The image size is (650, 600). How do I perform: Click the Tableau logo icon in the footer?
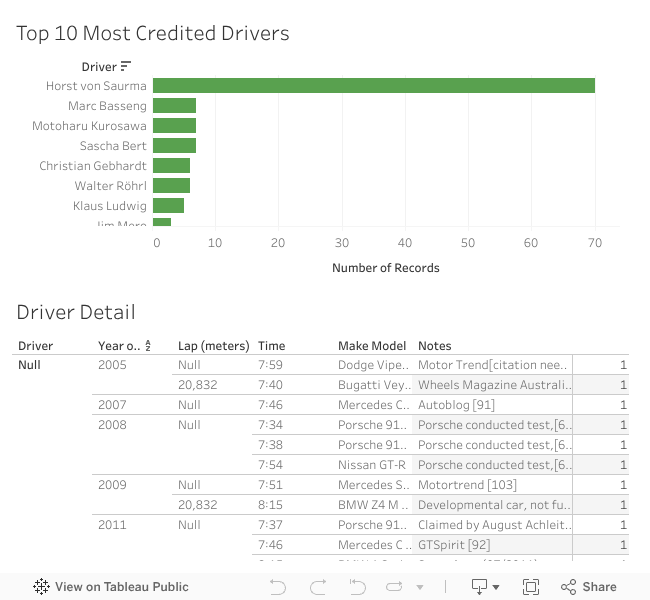[42, 587]
